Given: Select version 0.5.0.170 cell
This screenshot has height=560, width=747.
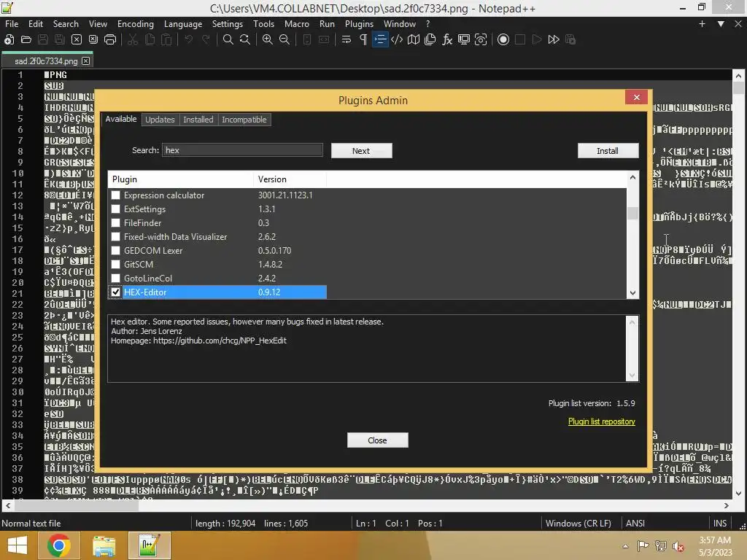Looking at the screenshot, I should [x=275, y=251].
